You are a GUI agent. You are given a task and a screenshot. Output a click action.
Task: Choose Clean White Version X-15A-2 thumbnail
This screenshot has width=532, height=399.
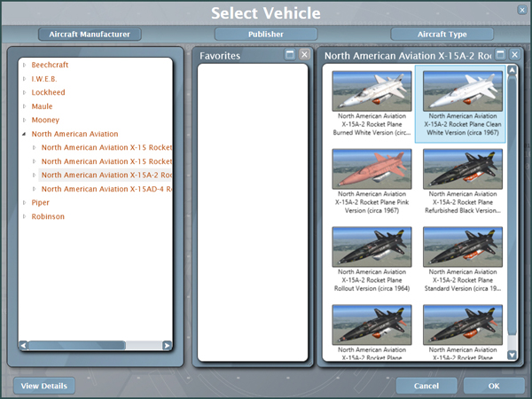(463, 91)
